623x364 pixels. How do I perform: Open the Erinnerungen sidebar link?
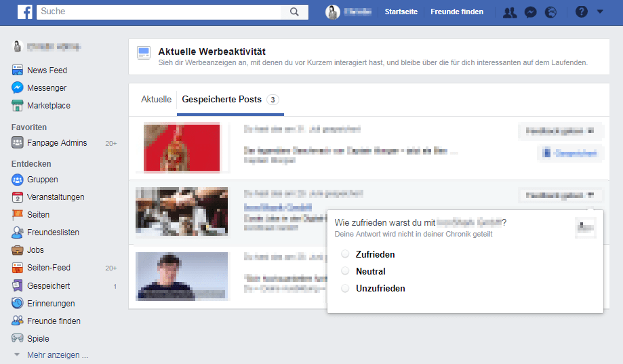point(51,303)
